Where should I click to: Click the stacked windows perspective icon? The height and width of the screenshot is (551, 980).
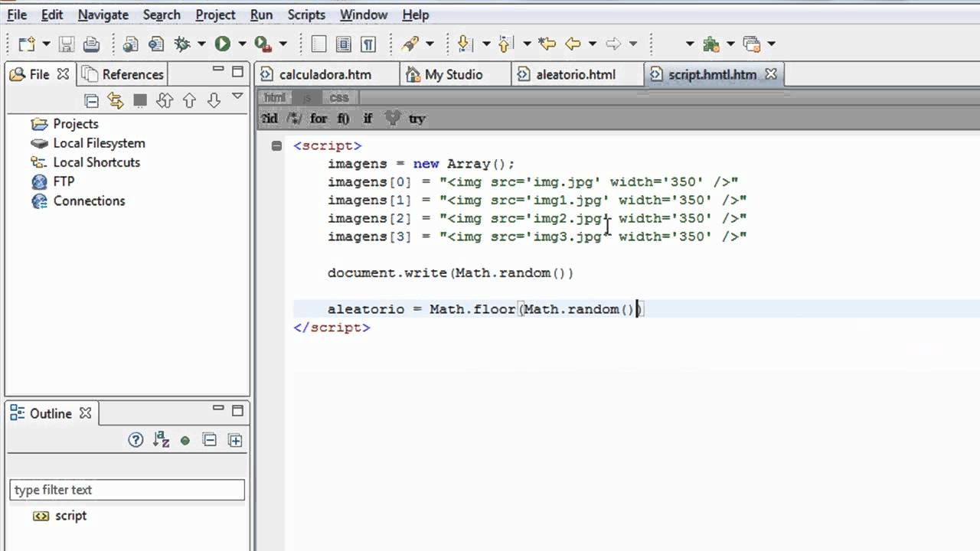click(x=752, y=44)
